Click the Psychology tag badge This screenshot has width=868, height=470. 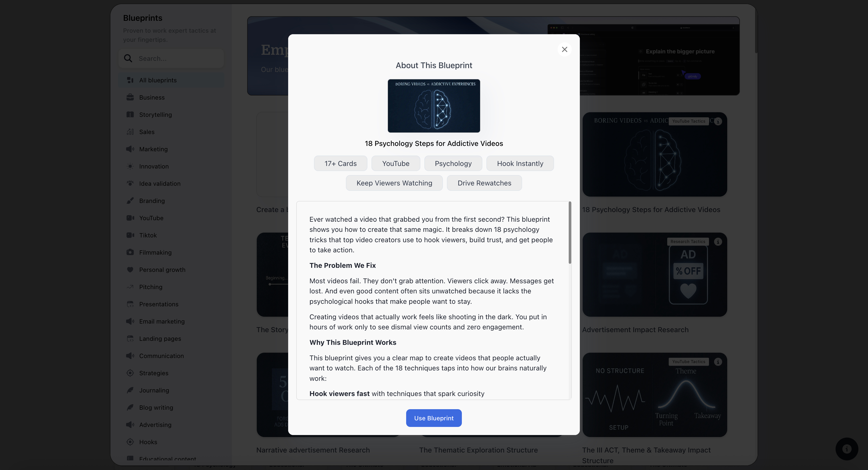[x=453, y=163]
